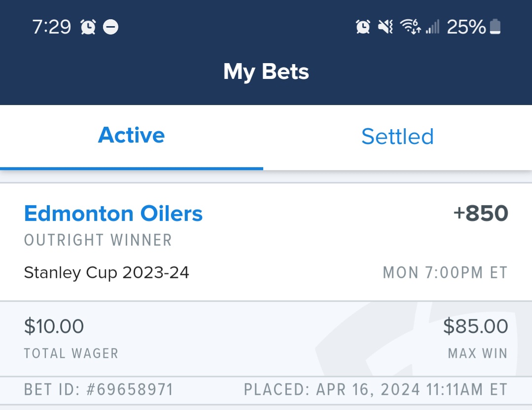Click the 7:29 clock in status bar
The height and width of the screenshot is (410, 532).
52,27
